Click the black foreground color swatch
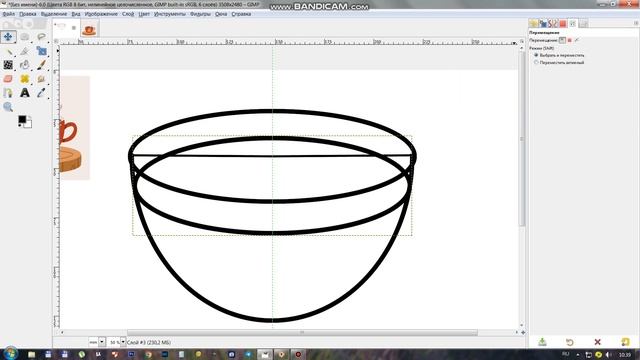 click(x=22, y=120)
